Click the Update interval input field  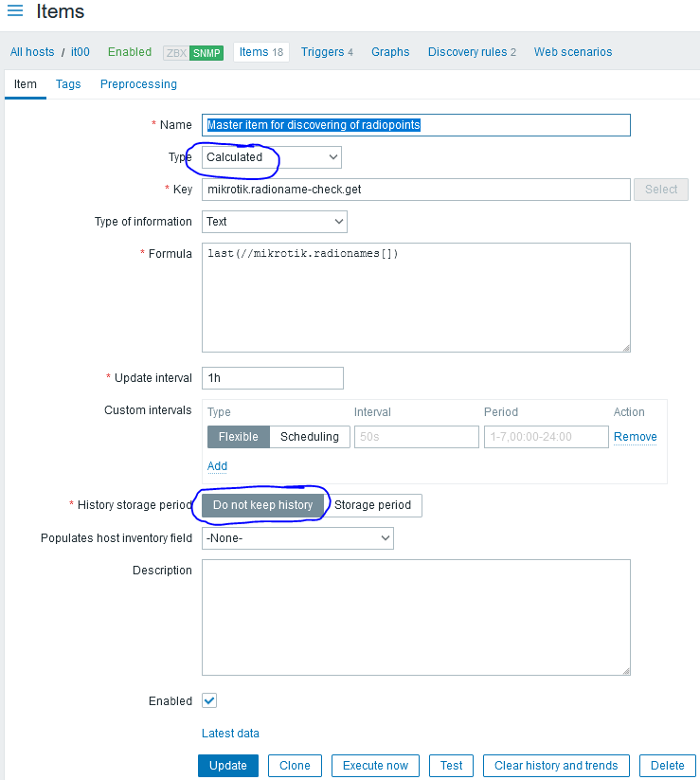pyautogui.click(x=273, y=378)
